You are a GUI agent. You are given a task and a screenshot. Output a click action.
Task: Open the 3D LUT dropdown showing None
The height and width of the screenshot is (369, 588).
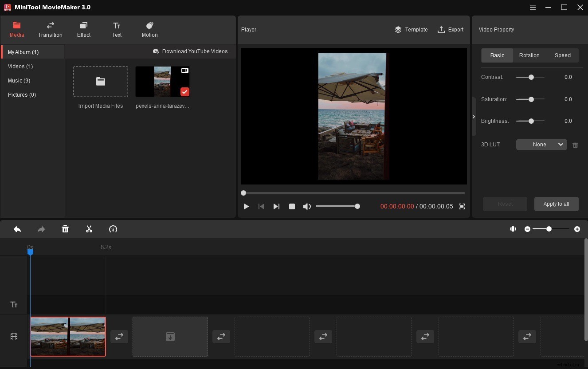pos(541,144)
